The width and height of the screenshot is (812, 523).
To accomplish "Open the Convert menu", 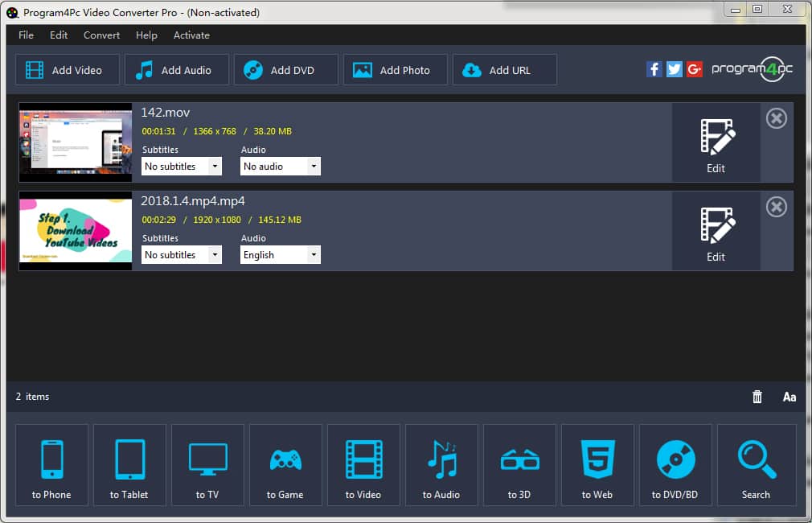I will click(x=101, y=35).
